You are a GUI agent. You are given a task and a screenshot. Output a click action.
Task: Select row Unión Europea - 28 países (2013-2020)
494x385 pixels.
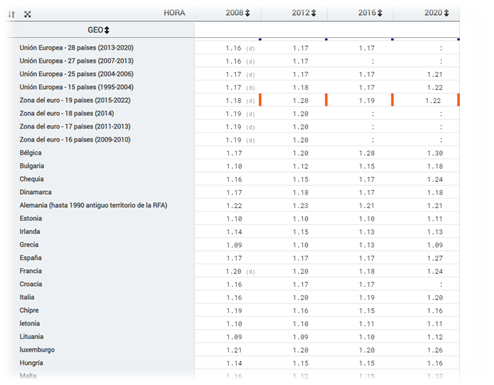(77, 48)
